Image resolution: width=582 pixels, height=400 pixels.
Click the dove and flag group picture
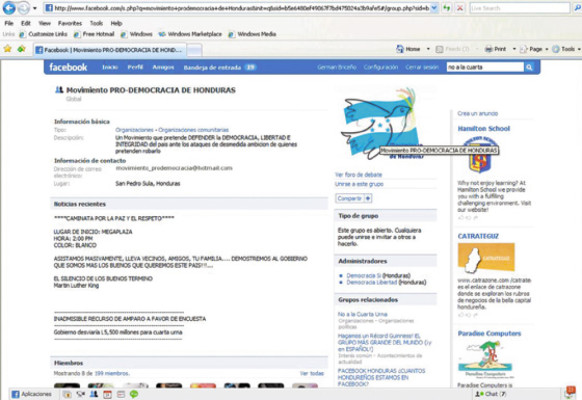point(380,123)
